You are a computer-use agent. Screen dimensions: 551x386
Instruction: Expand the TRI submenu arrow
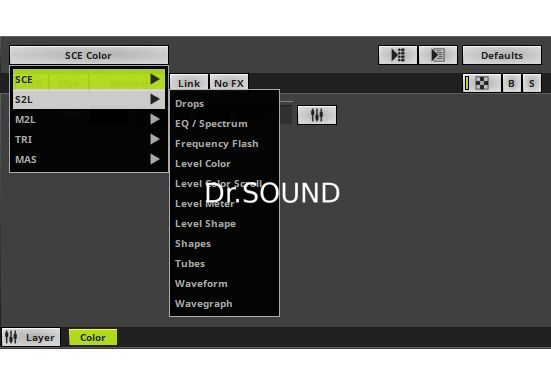point(155,139)
